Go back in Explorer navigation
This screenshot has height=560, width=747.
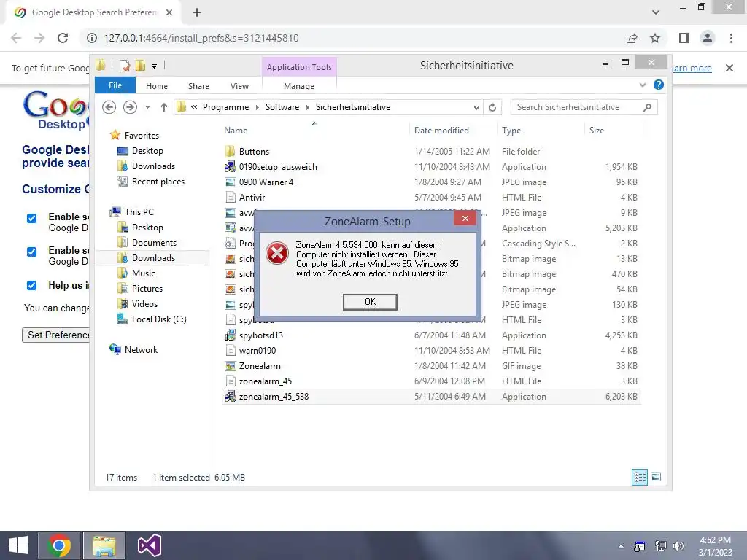point(109,107)
